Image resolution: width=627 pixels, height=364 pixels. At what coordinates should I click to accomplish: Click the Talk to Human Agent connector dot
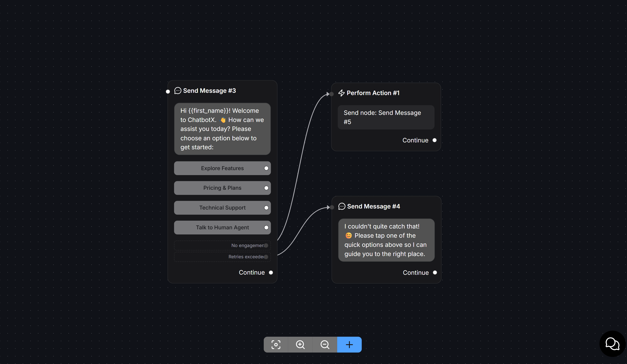point(266,227)
